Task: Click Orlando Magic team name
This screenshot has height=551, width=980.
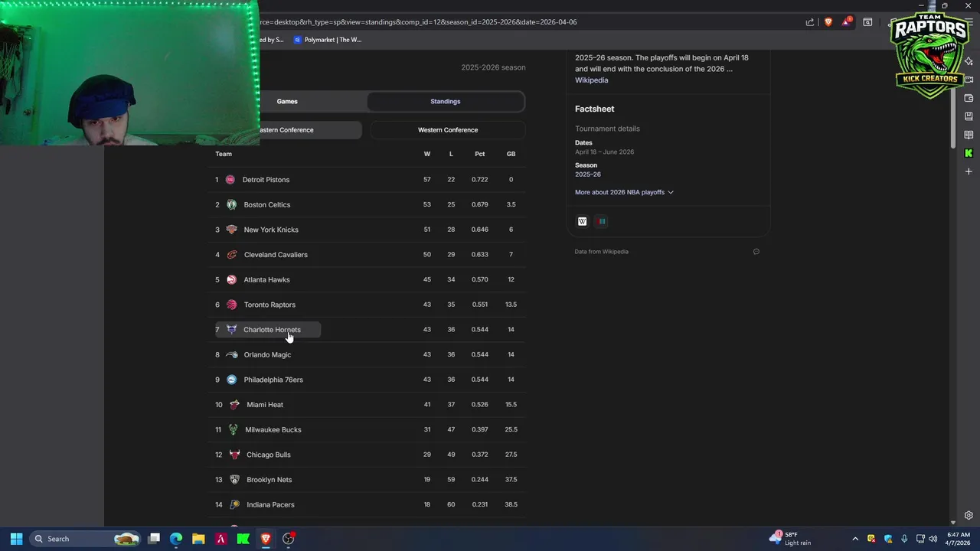Action: [267, 355]
